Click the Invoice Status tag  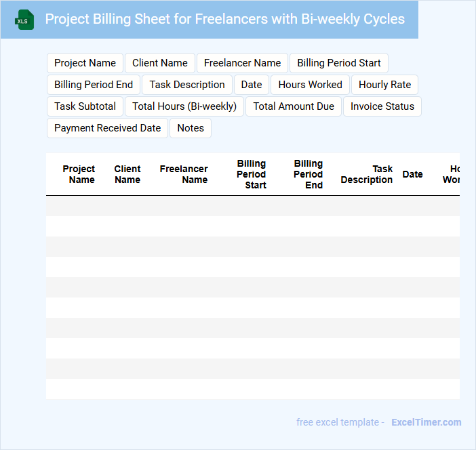tap(382, 106)
